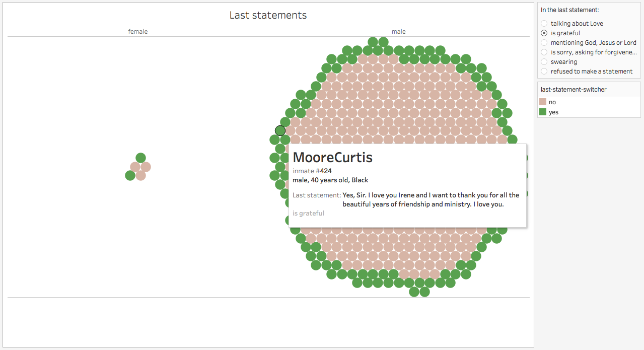Click the 'Last statements' chart title
Screen dimensions: 644x350
268,15
